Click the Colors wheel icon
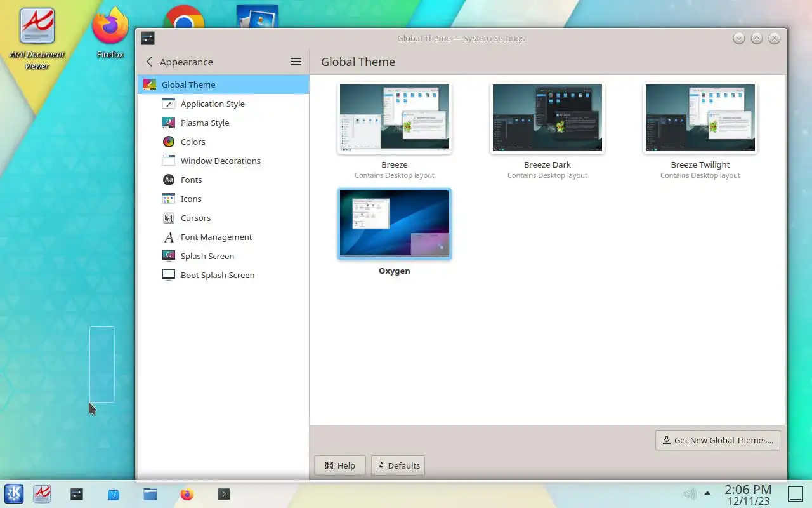This screenshot has width=812, height=508. click(x=169, y=142)
